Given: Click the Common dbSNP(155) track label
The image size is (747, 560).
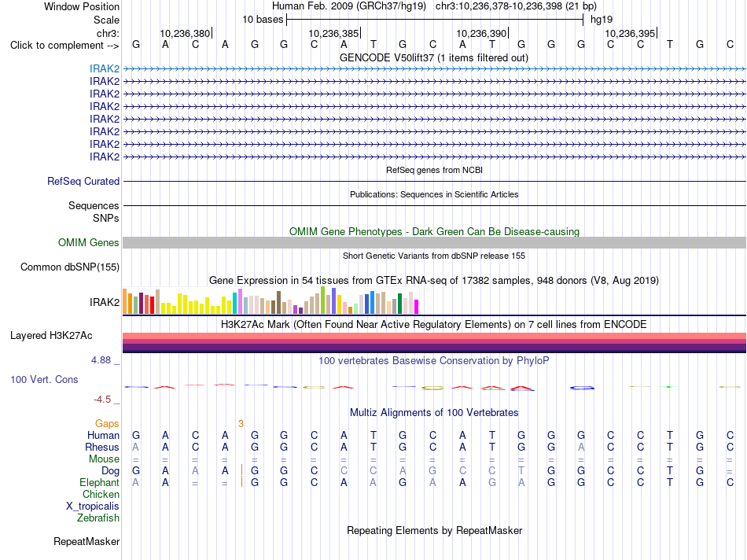Looking at the screenshot, I should (x=70, y=267).
